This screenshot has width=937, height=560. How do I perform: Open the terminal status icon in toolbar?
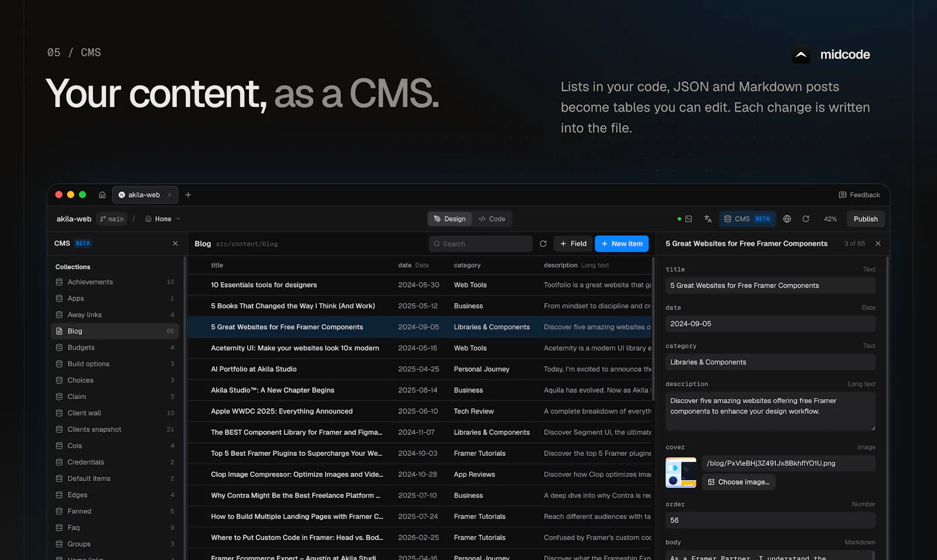click(x=689, y=219)
